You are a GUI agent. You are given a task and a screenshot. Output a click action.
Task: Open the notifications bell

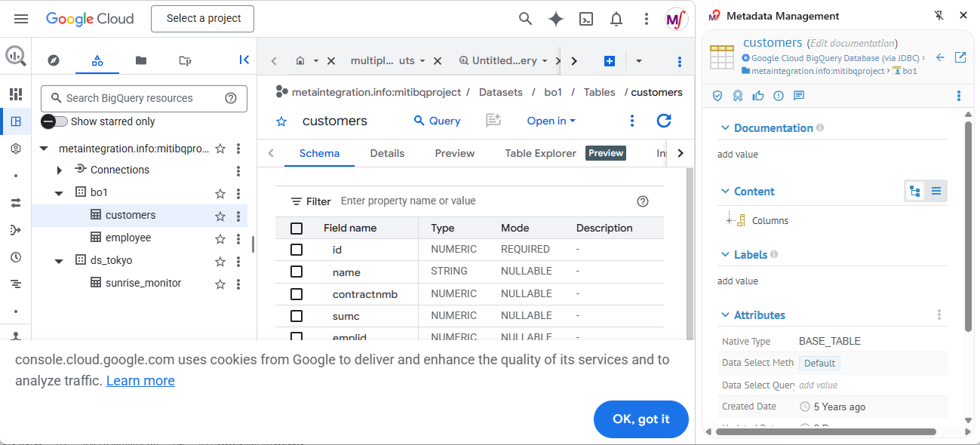point(616,19)
